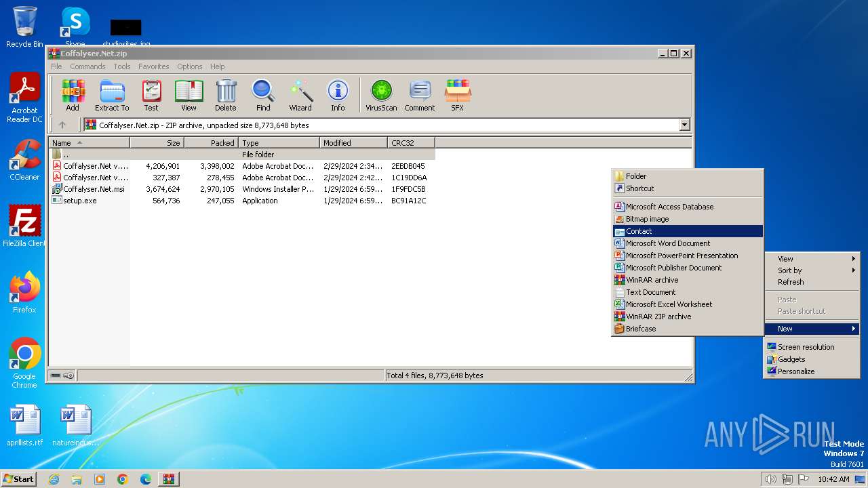This screenshot has height=488, width=868.
Task: Open aprillists.rtf document on desktop
Action: (24, 426)
